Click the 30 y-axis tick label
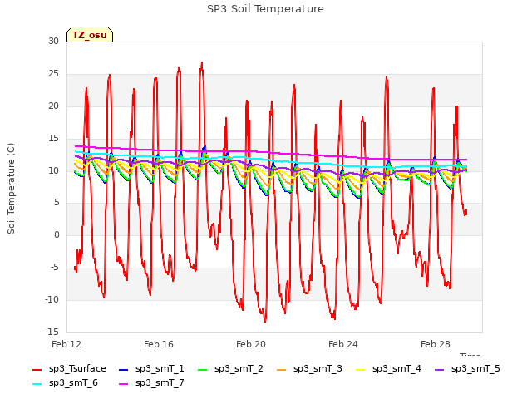The image size is (532, 399). pyautogui.click(x=53, y=42)
